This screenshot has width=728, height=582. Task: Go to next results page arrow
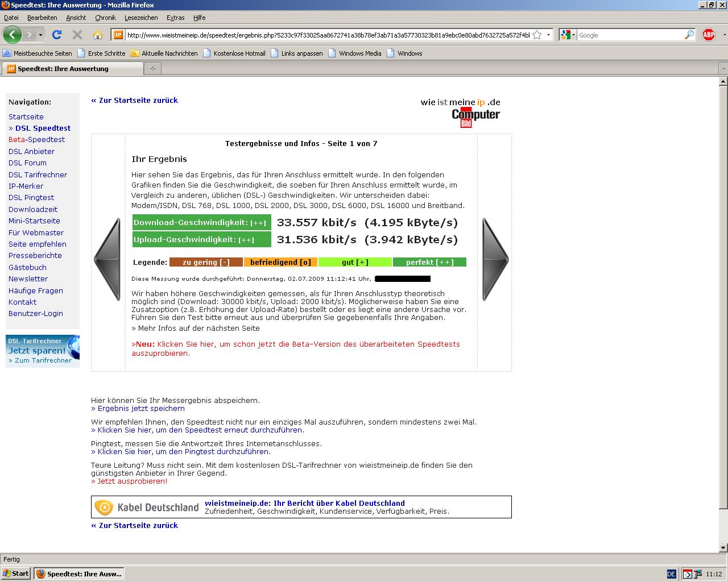(495, 259)
